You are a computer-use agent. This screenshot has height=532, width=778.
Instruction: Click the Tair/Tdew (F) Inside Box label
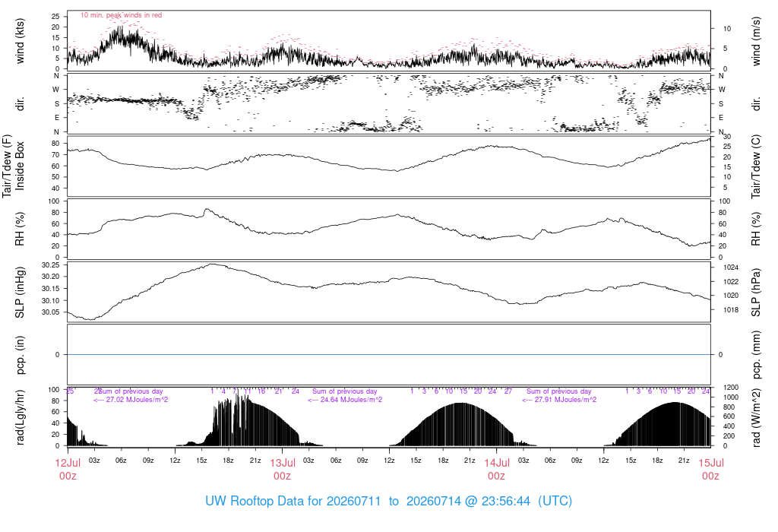13,166
